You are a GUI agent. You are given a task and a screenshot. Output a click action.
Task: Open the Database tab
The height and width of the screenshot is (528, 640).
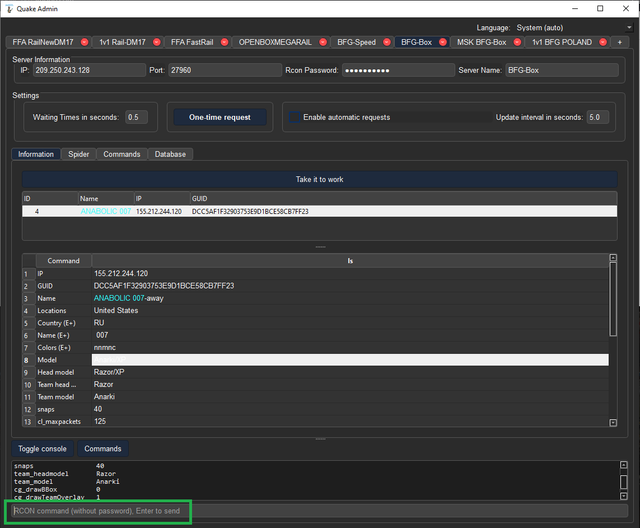pyautogui.click(x=170, y=154)
